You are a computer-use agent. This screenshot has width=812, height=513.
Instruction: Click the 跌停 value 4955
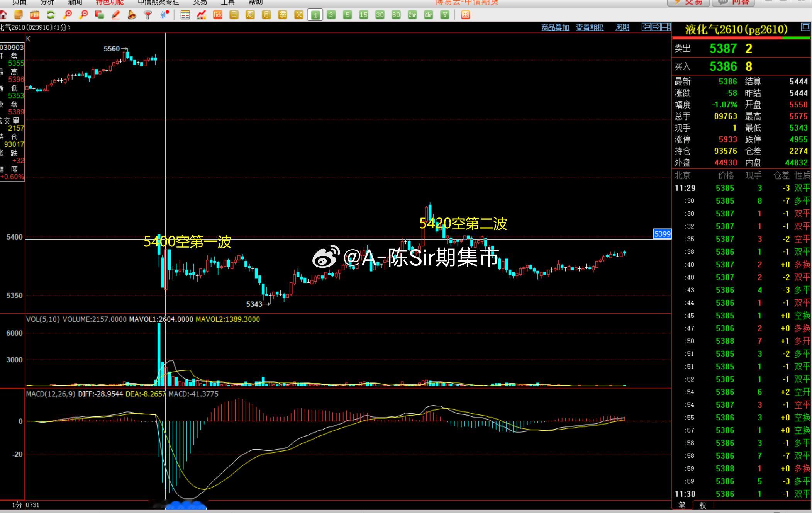[x=798, y=139]
